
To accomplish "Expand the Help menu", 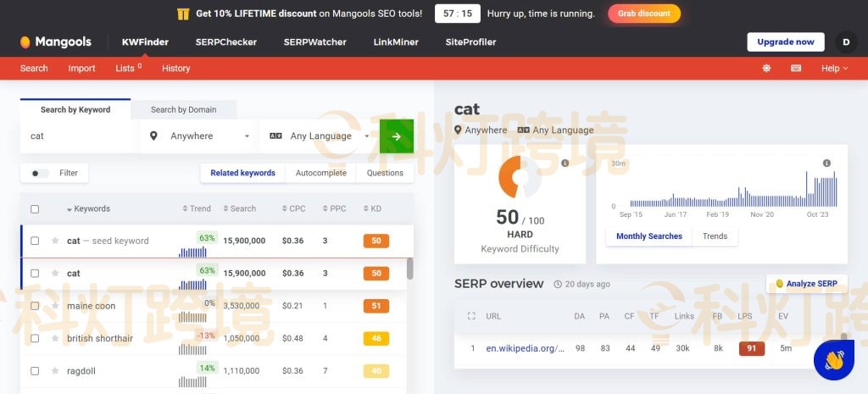I will click(834, 68).
